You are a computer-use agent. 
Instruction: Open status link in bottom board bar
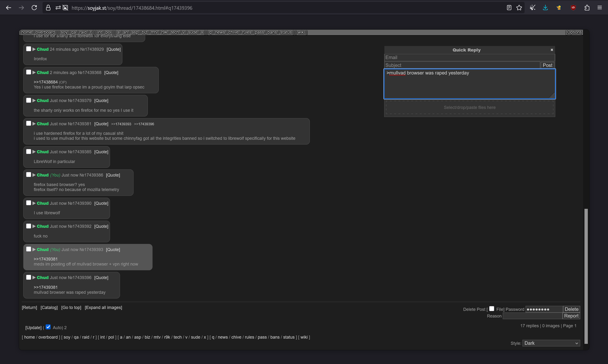[289, 337]
